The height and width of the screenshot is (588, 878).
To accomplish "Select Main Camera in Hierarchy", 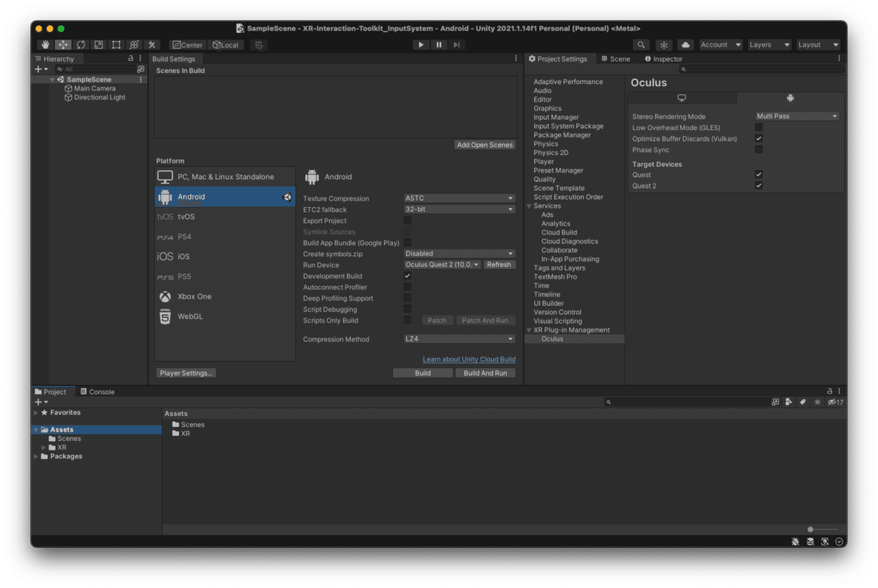I will coord(94,88).
